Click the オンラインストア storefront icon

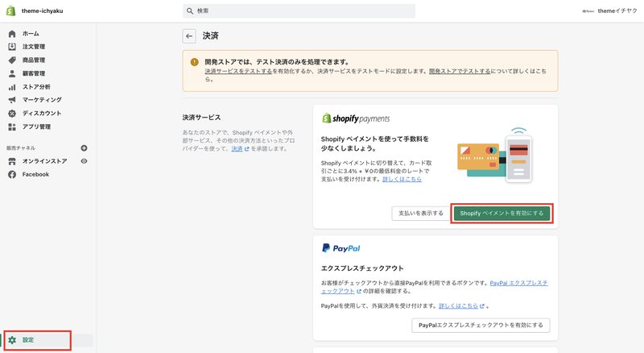click(12, 161)
